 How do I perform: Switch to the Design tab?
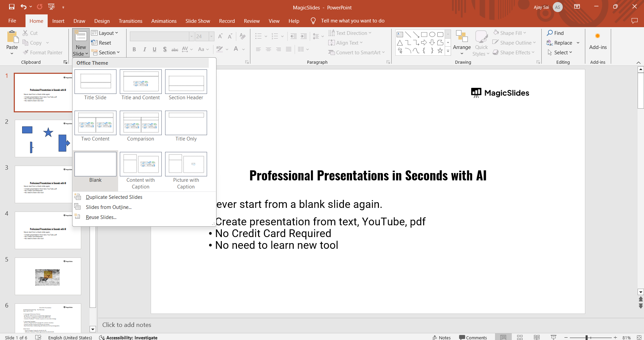[102, 21]
